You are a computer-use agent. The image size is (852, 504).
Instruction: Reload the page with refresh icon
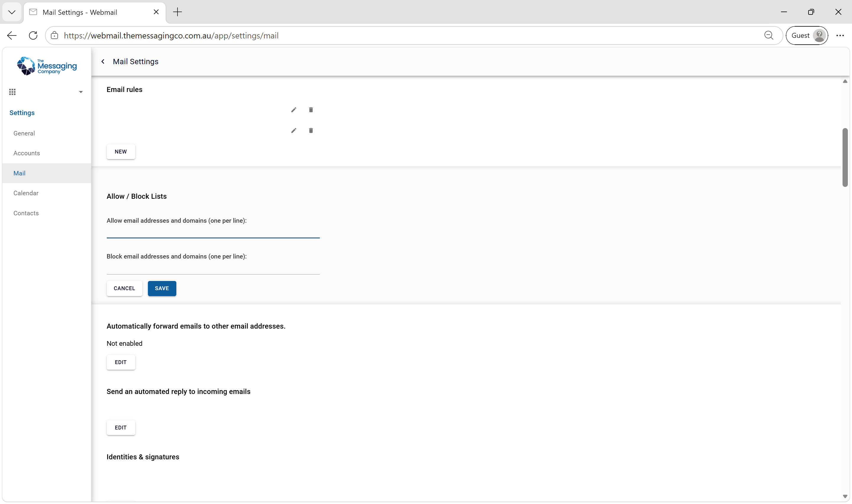[x=33, y=36]
